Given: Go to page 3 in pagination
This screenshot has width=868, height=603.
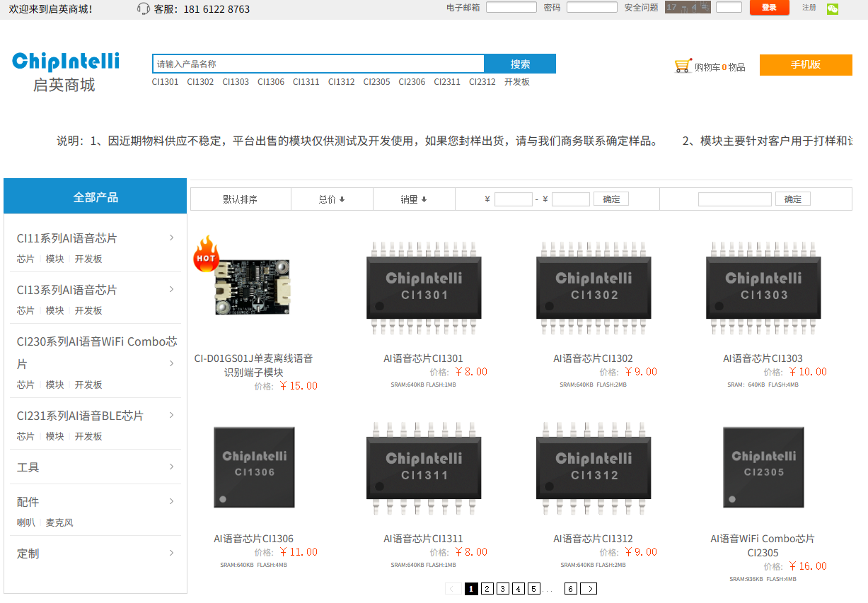Looking at the screenshot, I should pyautogui.click(x=502, y=589).
